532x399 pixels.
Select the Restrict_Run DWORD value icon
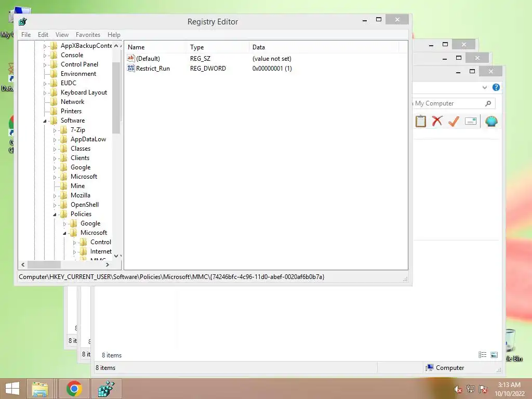click(x=130, y=68)
